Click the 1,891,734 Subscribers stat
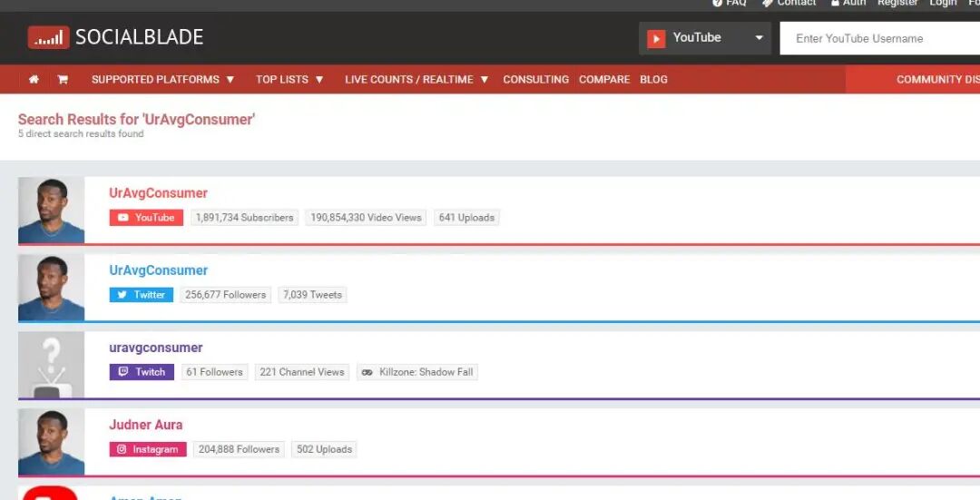 (244, 218)
